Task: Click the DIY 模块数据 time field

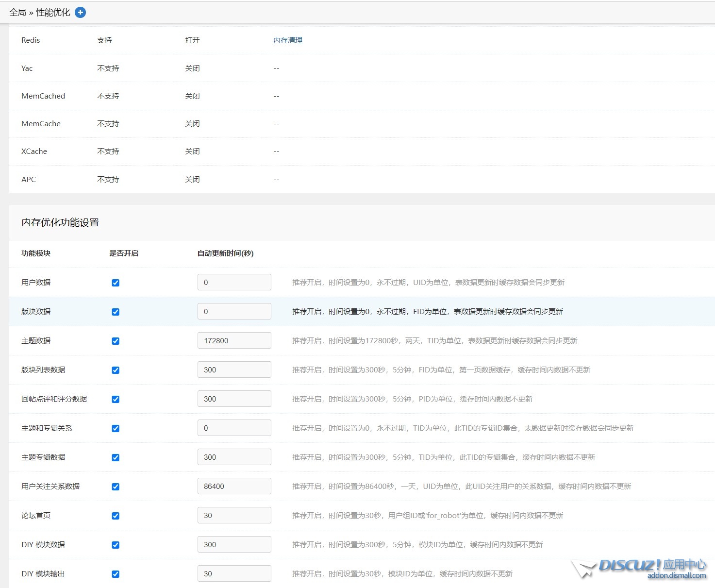Action: coord(234,544)
